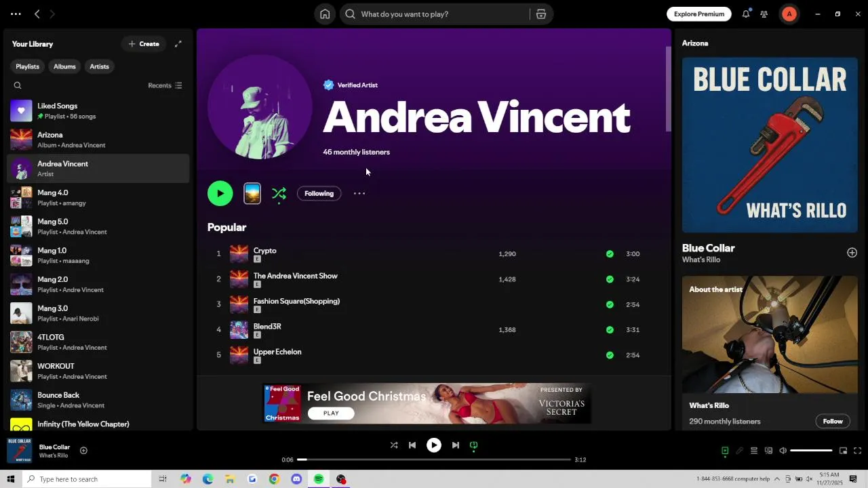Enter full screen player mode

pyautogui.click(x=858, y=451)
